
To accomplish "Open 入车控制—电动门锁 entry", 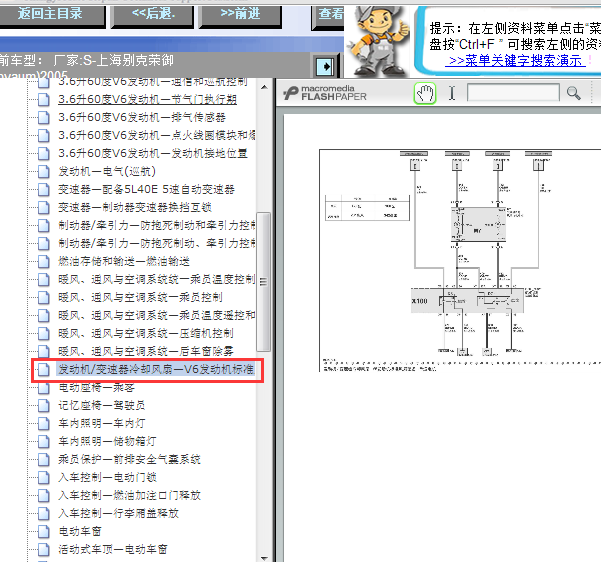I will coord(107,478).
